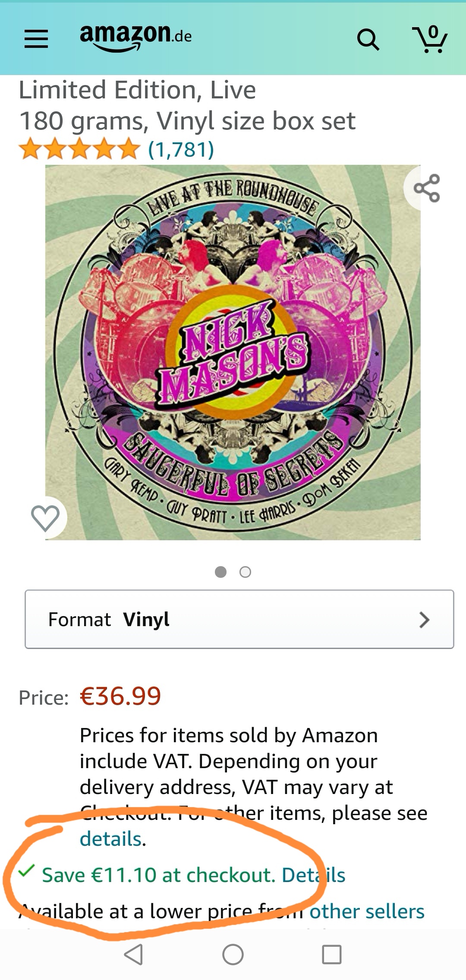Image resolution: width=466 pixels, height=980 pixels.
Task: Tap the share icon on product image
Action: [426, 188]
